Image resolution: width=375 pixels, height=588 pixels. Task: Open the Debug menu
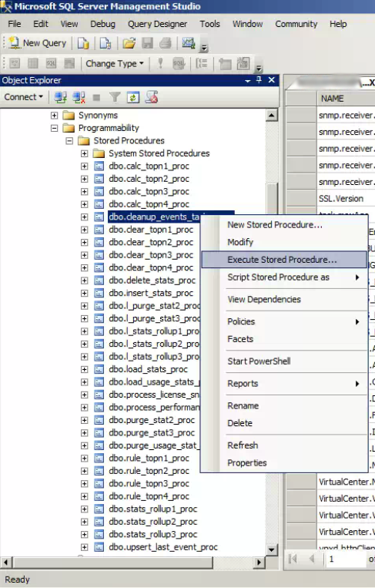[x=102, y=24]
